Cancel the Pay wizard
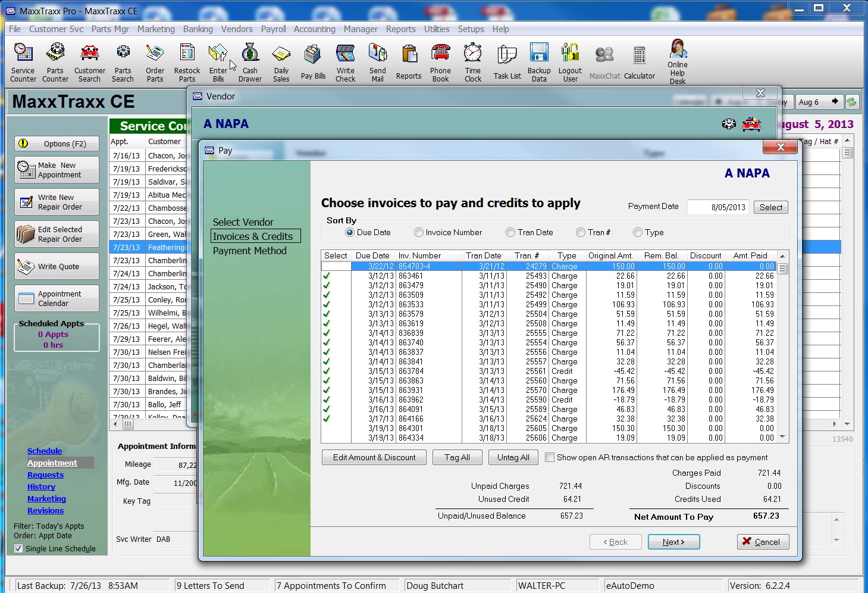Image resolution: width=868 pixels, height=593 pixels. point(763,542)
